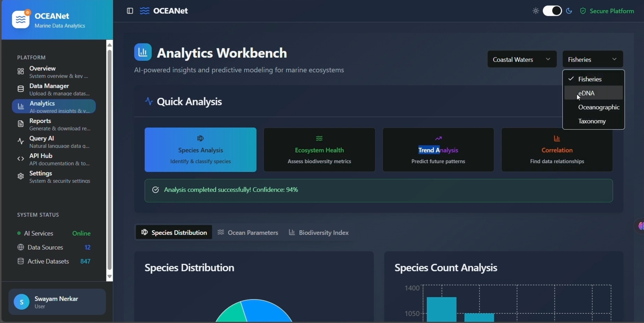Click the Query AI pulse icon
The width and height of the screenshot is (644, 323).
tap(21, 141)
